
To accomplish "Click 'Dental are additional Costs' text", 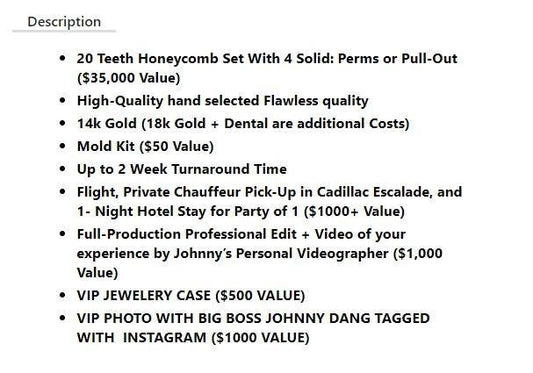I will click(x=314, y=123).
